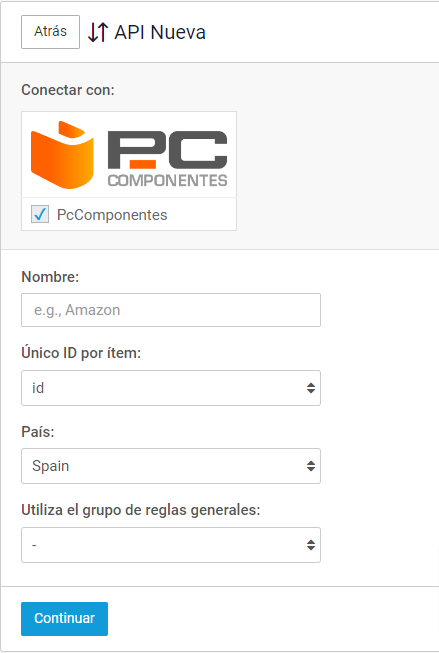Click the Único ID por ítem label
The image size is (439, 653).
click(81, 353)
